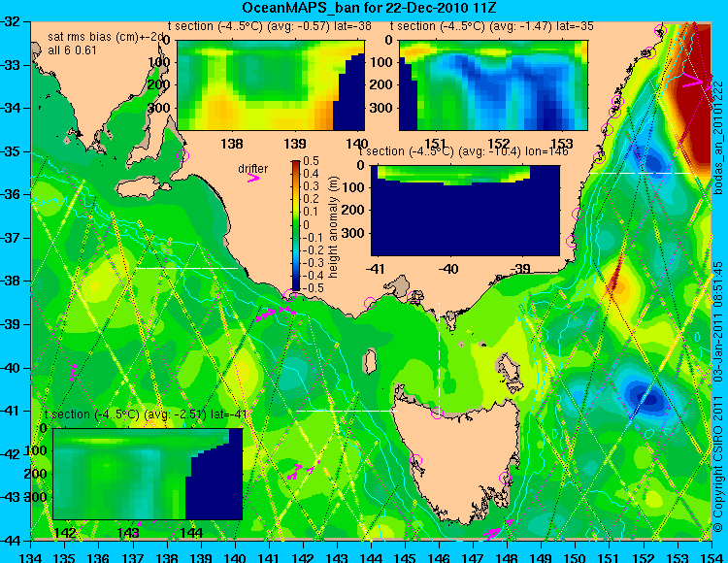Click the magenta station circle on Tasmania's west coast

click(x=415, y=460)
